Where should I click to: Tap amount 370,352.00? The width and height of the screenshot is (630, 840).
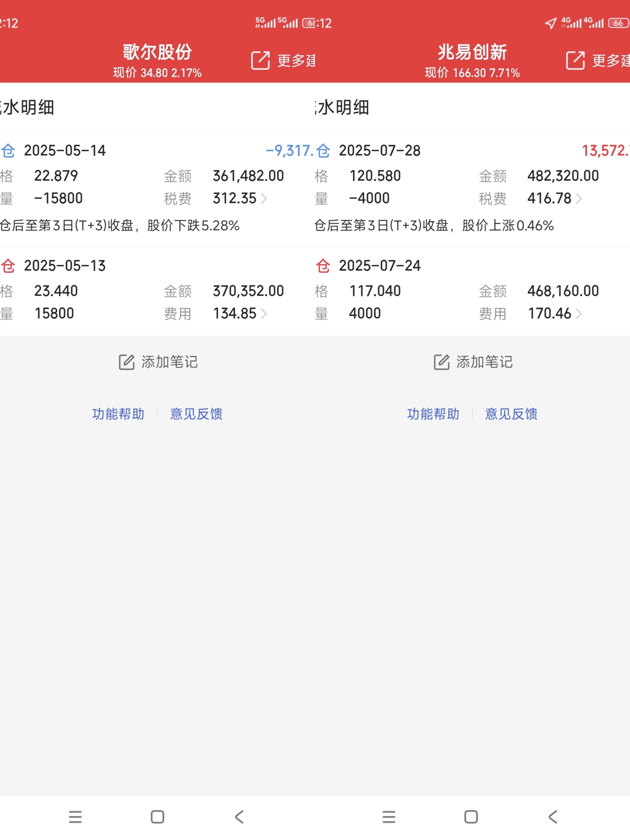click(249, 291)
